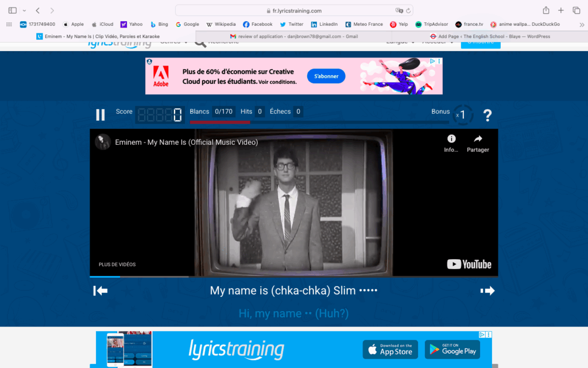Viewport: 588px width, 368px height.
Task: Click the Get it on Google Play button
Action: [452, 350]
